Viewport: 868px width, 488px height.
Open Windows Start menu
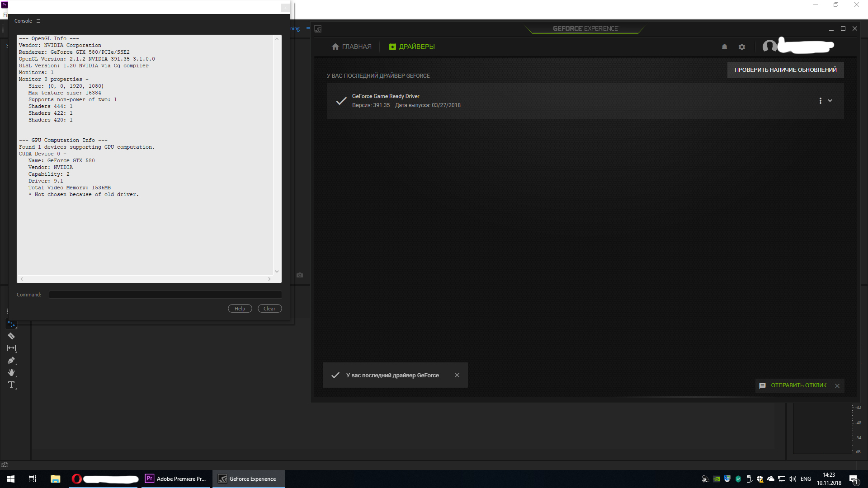(11, 479)
